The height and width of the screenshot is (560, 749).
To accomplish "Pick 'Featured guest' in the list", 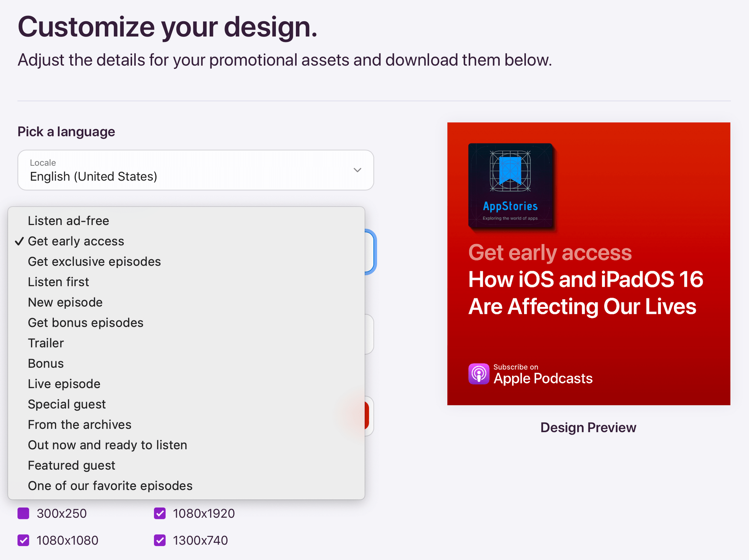I will point(186,465).
